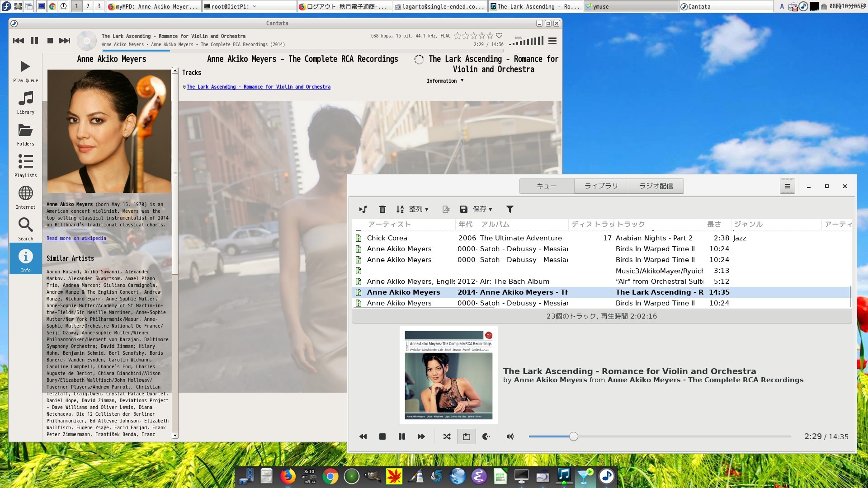This screenshot has height=488, width=868.
Task: Click the volume speaker icon in Ymuse
Action: pyautogui.click(x=510, y=436)
